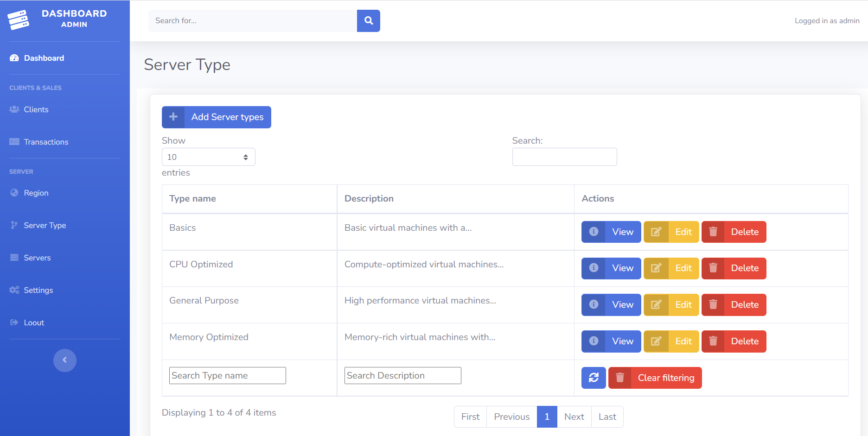Click the logout icon next to Loout
Viewport: 868px width, 436px height.
tap(13, 322)
